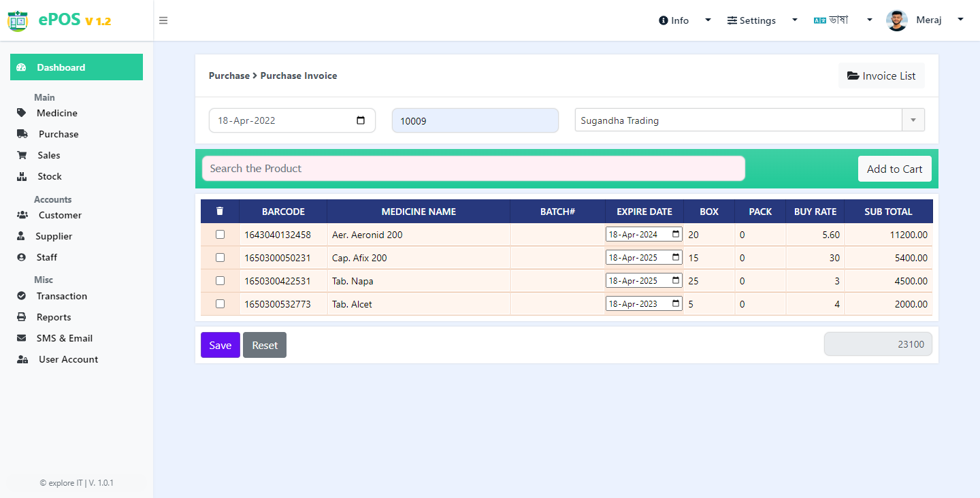Screen dimensions: 980x498
Task: Click the Stock boxes icon
Action: tap(22, 176)
